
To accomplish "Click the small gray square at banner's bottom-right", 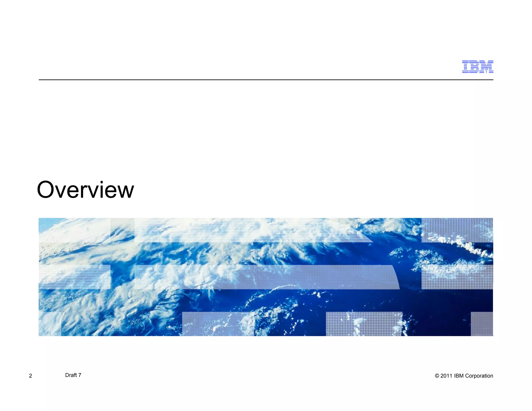I will pos(482,324).
